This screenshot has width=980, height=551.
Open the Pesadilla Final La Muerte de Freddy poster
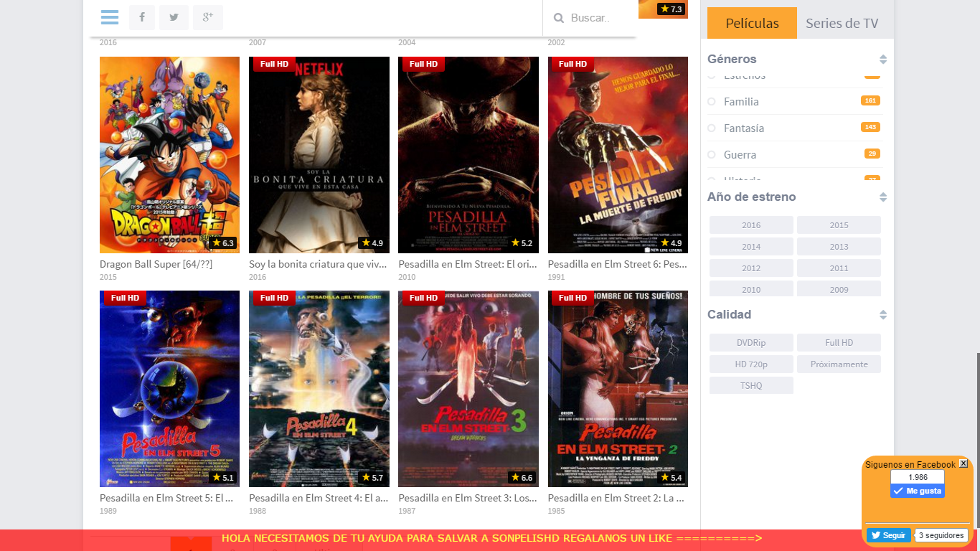pos(618,155)
